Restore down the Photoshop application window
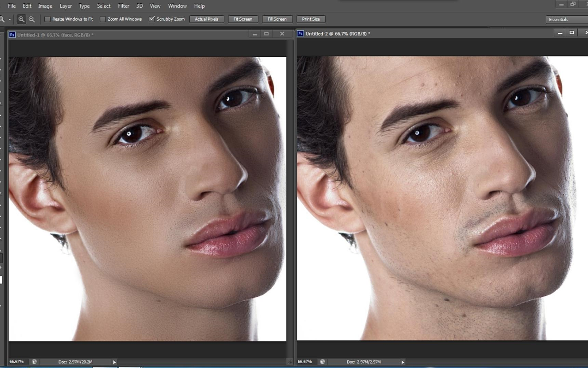This screenshot has height=368, width=588. pyautogui.click(x=573, y=4)
